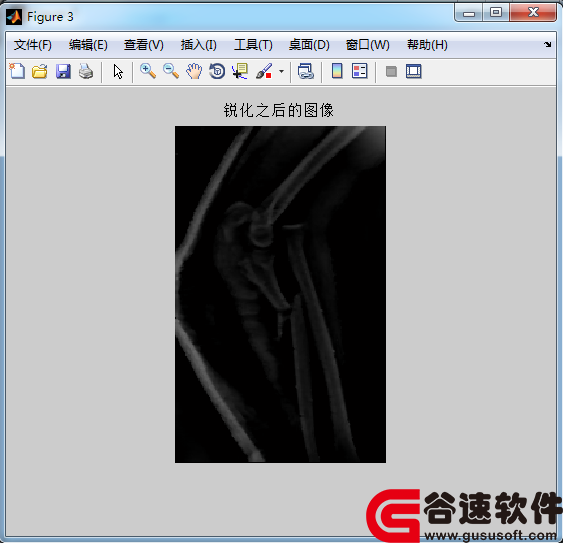
Task: Insert a Legend using toolbar icon
Action: click(x=359, y=71)
